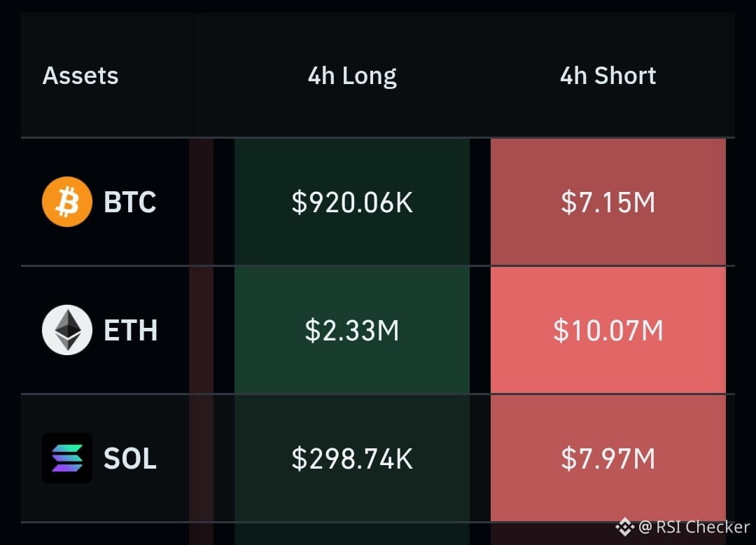Viewport: 756px width, 545px height.
Task: Open BTC short liquidation $7.15M cell
Action: click(608, 202)
